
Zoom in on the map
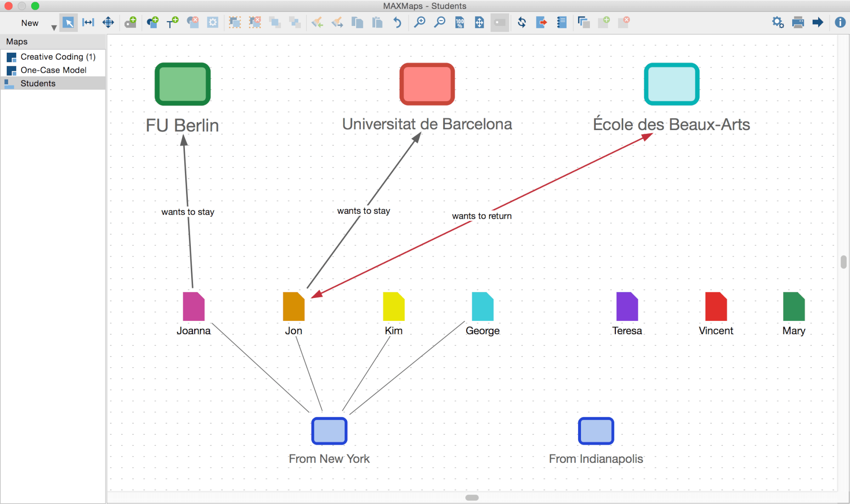tap(419, 23)
